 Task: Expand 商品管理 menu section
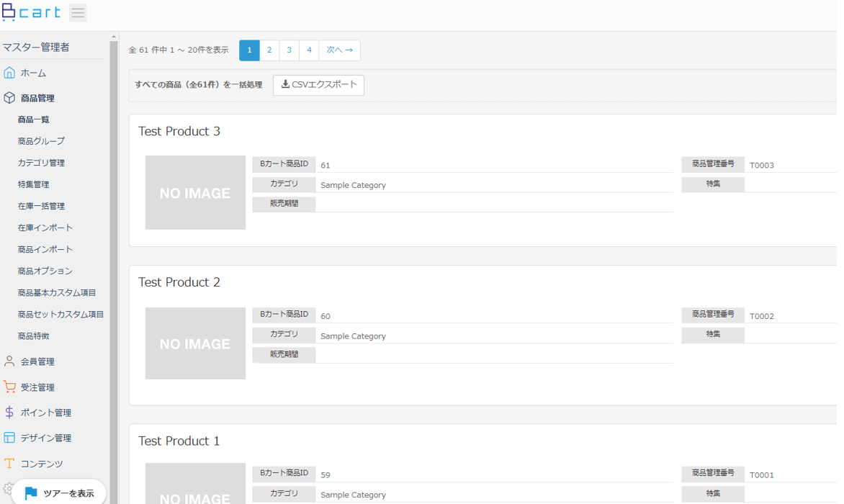pos(37,99)
